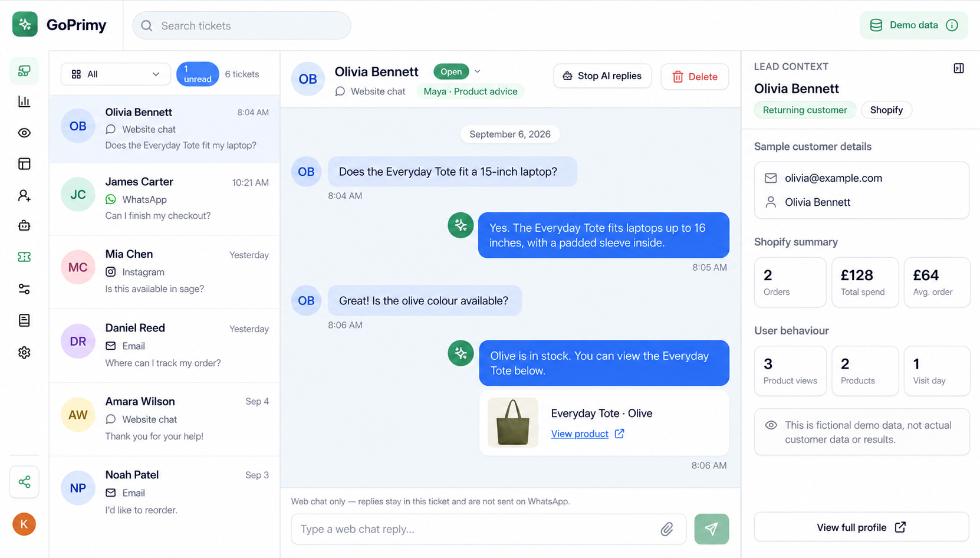Click Stop AI replies button
Image resolution: width=980 pixels, height=558 pixels.
click(x=603, y=76)
